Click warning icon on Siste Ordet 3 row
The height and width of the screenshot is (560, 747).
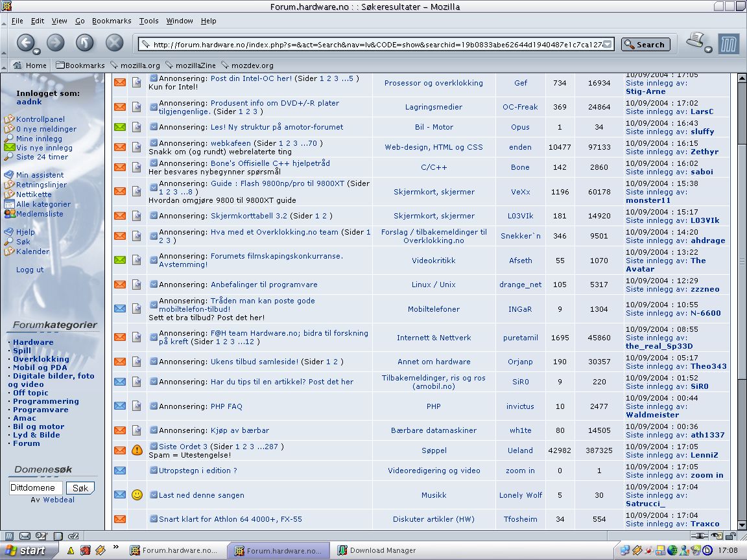(x=137, y=450)
